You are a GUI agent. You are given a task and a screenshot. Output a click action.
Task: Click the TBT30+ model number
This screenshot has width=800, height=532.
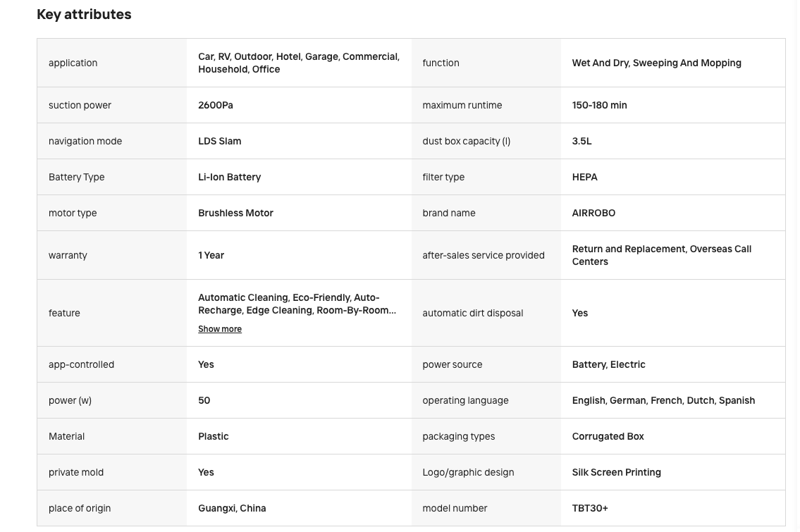[x=590, y=508]
